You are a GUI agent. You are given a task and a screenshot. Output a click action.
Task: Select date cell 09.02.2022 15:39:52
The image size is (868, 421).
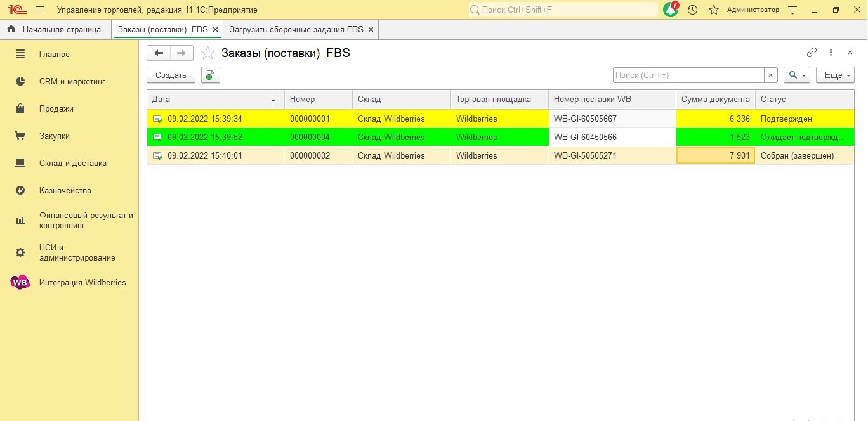click(216, 138)
